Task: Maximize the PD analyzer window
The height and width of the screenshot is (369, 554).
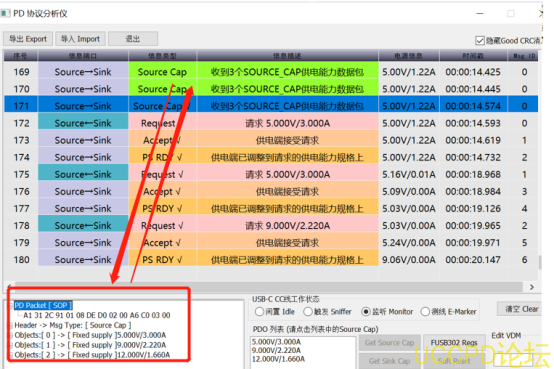Action: [511, 13]
